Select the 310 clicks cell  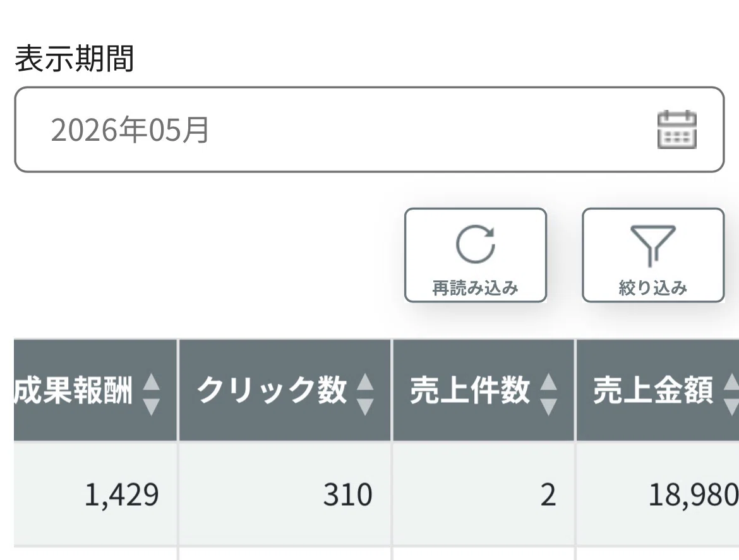(285, 494)
